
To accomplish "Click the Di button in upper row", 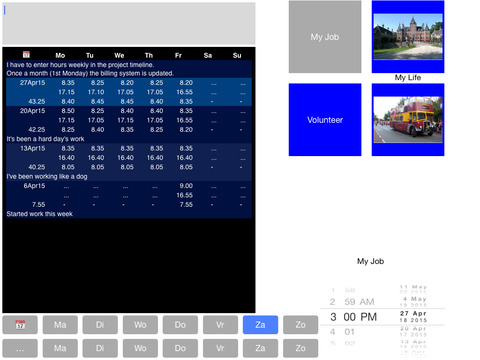I will coord(100,325).
